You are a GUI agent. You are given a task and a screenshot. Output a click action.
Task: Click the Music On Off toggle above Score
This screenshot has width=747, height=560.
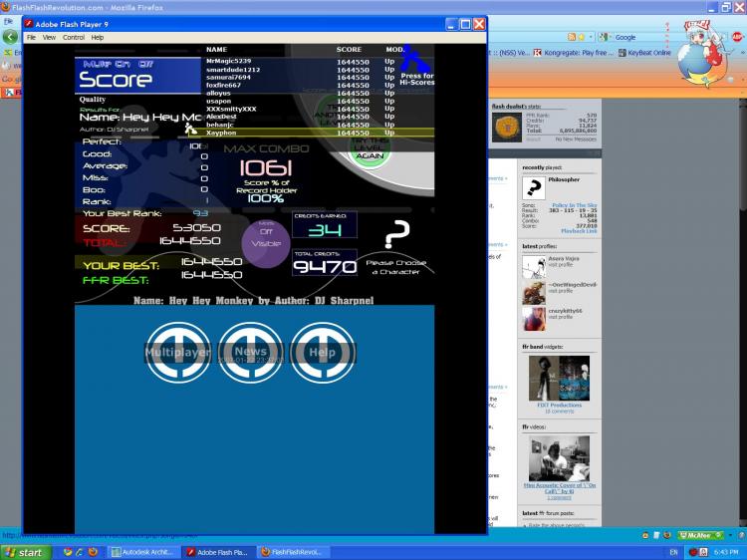click(x=119, y=64)
